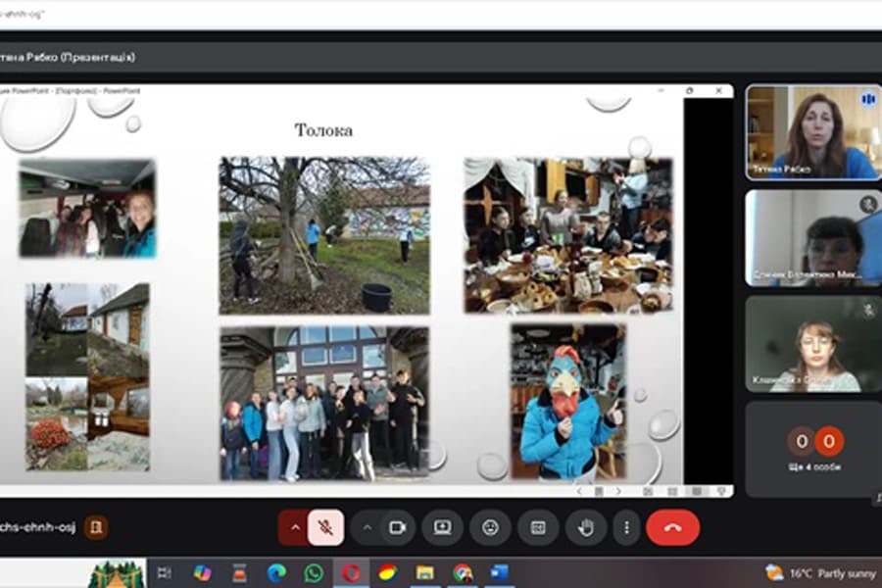Unmute the microphone in the call bar
The height and width of the screenshot is (588, 882).
[x=325, y=527]
